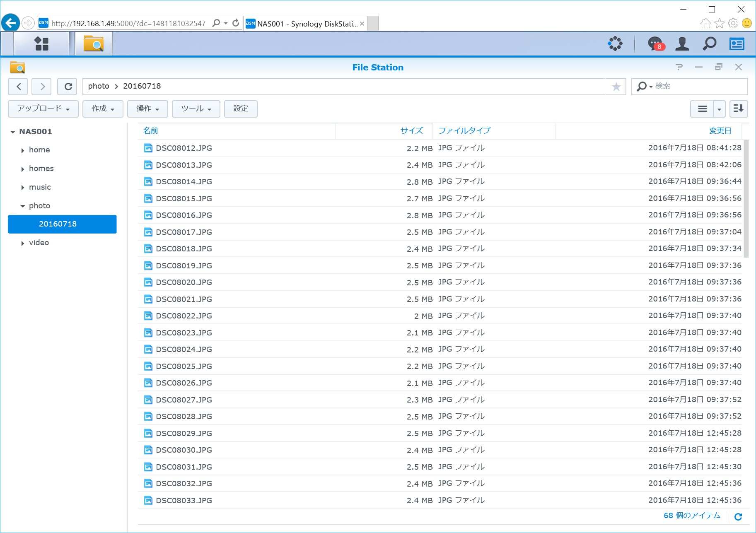Click the pilot view dotted circle icon
Image resolution: width=756 pixels, height=533 pixels.
point(615,43)
